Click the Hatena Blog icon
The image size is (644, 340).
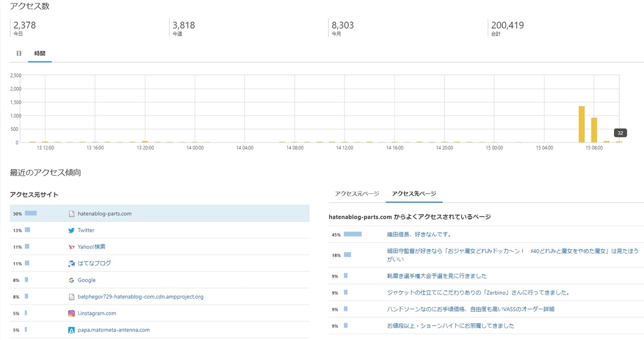tap(71, 264)
